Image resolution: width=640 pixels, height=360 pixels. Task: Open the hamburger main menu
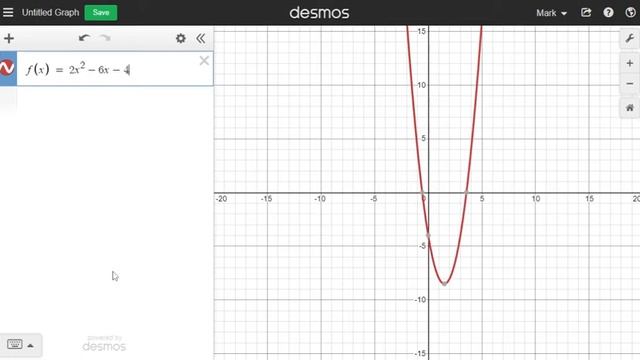coord(8,12)
